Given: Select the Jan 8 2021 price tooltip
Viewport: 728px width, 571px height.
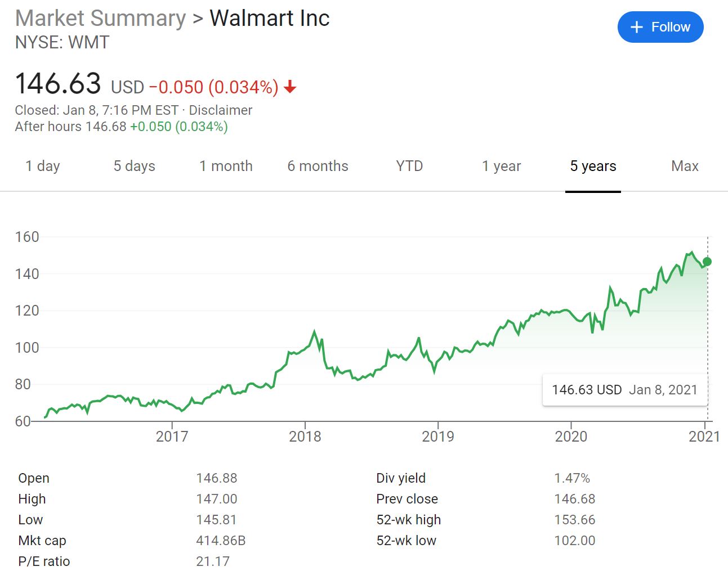Looking at the screenshot, I should 624,389.
